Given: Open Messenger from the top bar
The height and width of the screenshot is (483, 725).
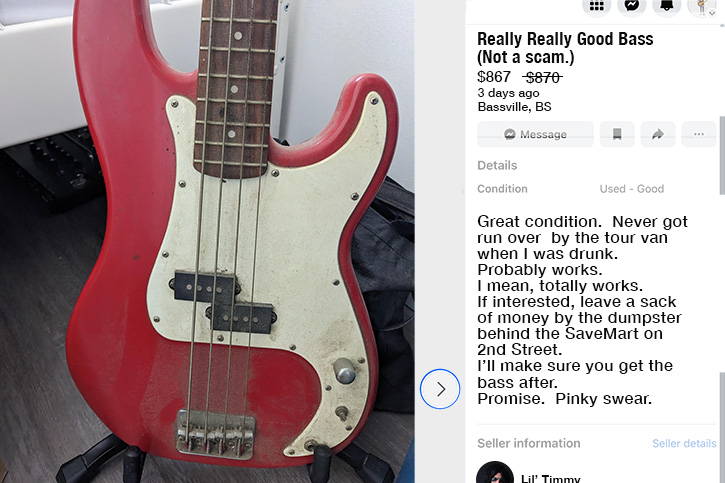Looking at the screenshot, I should tap(632, 6).
